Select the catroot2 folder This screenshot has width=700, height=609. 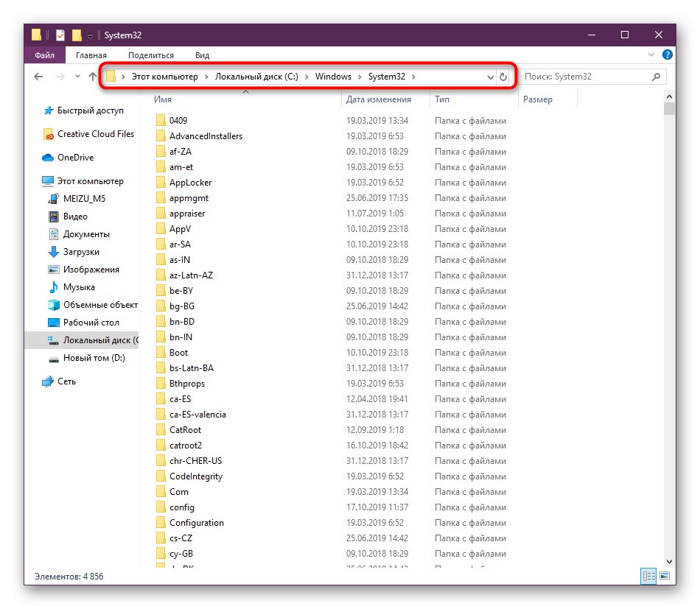[x=186, y=446]
